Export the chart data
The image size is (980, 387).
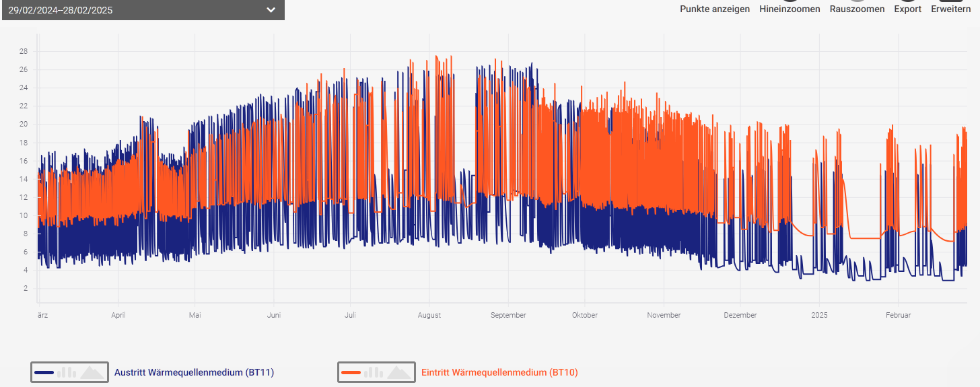click(907, 9)
